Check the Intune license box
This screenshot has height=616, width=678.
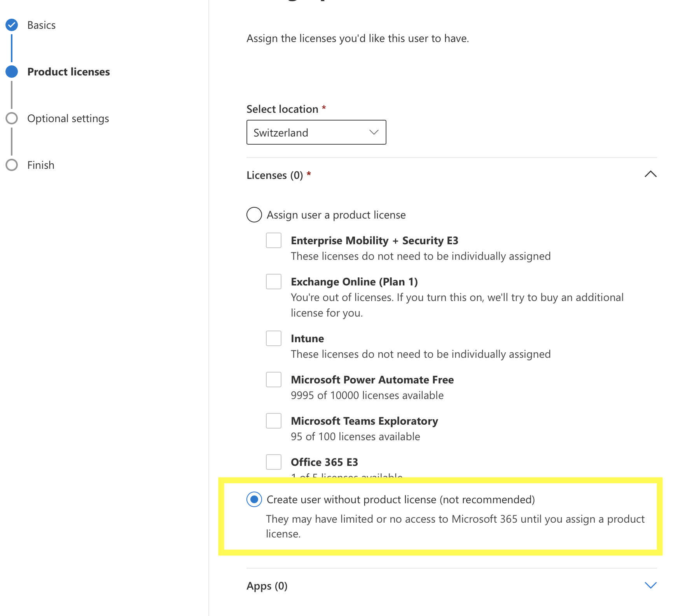point(274,338)
